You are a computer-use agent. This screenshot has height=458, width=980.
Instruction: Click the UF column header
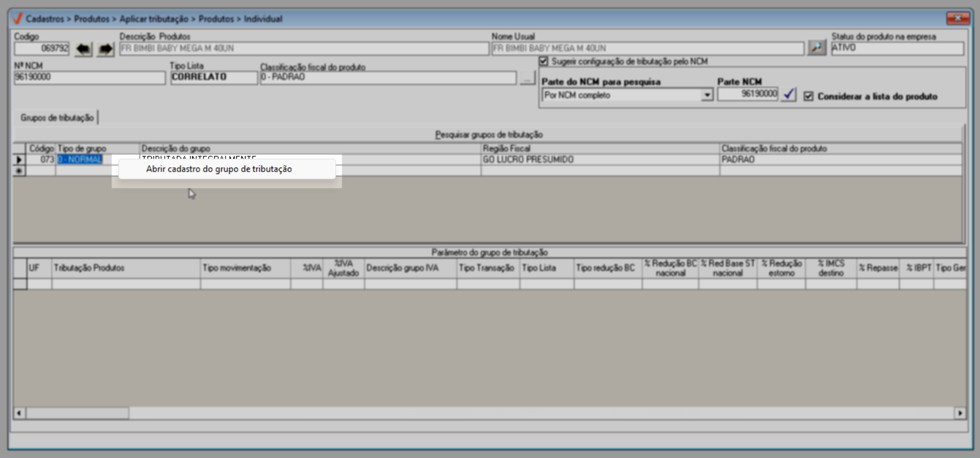click(39, 268)
